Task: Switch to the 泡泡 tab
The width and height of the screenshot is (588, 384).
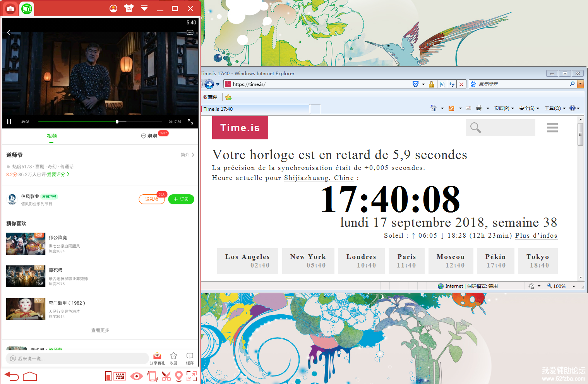Action: 149,136
